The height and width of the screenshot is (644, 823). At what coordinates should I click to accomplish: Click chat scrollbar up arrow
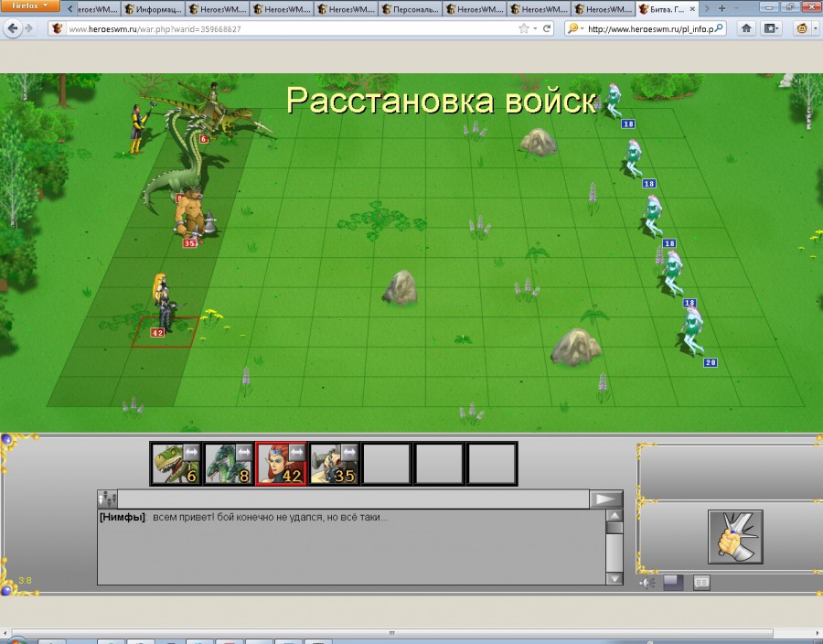[x=615, y=515]
